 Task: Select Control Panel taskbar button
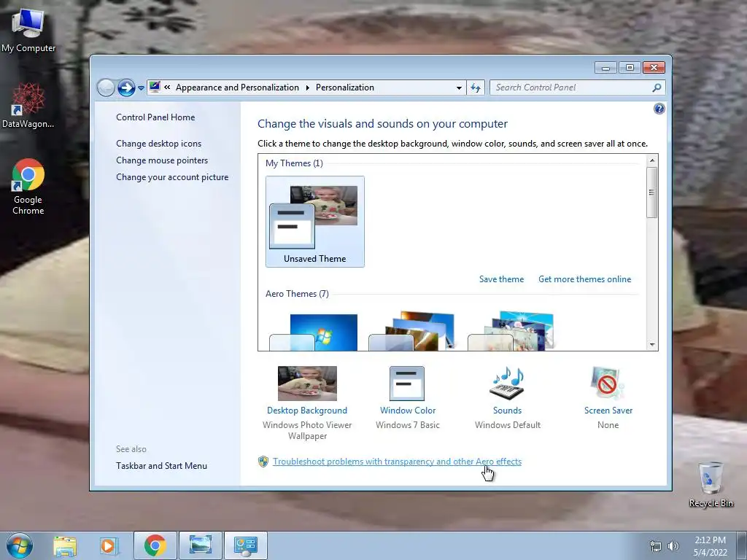(x=245, y=545)
